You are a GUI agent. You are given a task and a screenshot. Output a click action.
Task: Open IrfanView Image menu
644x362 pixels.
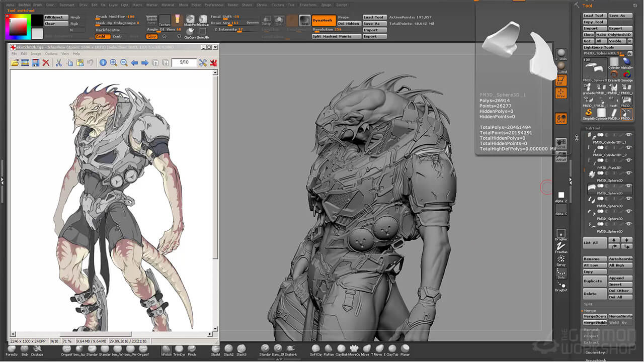(36, 54)
